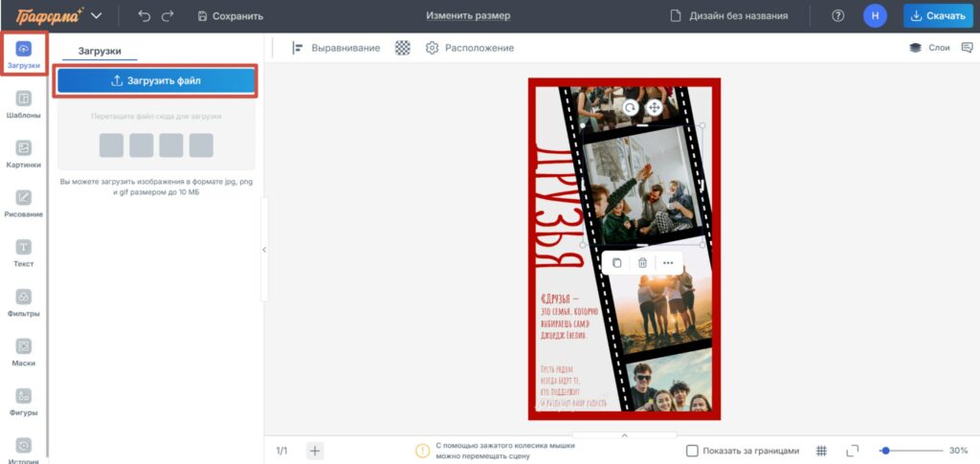Open the help question mark icon
The height and width of the screenshot is (464, 980).
[838, 16]
